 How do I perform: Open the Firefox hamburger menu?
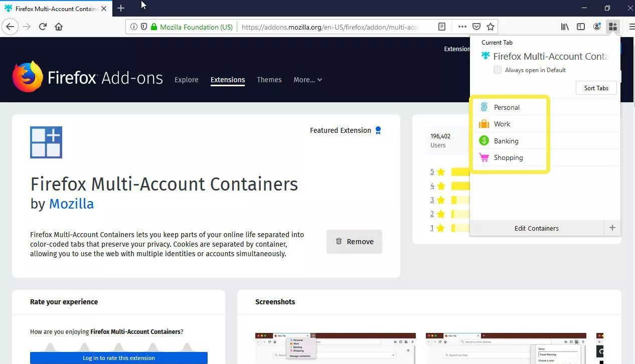(631, 27)
